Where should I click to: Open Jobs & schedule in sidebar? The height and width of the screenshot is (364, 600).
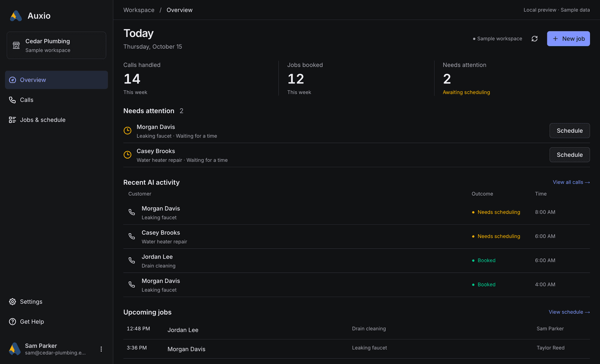click(x=56, y=120)
